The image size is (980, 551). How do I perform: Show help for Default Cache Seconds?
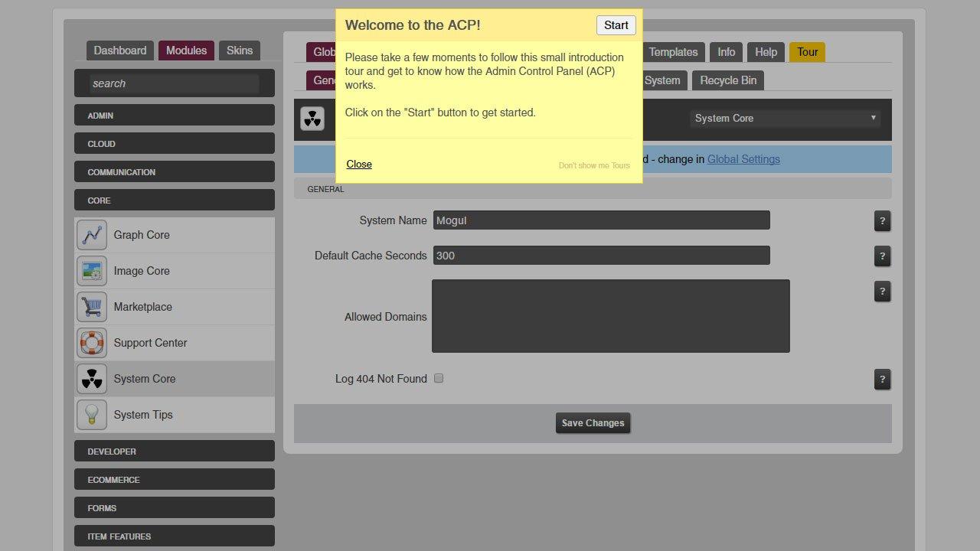coord(882,256)
